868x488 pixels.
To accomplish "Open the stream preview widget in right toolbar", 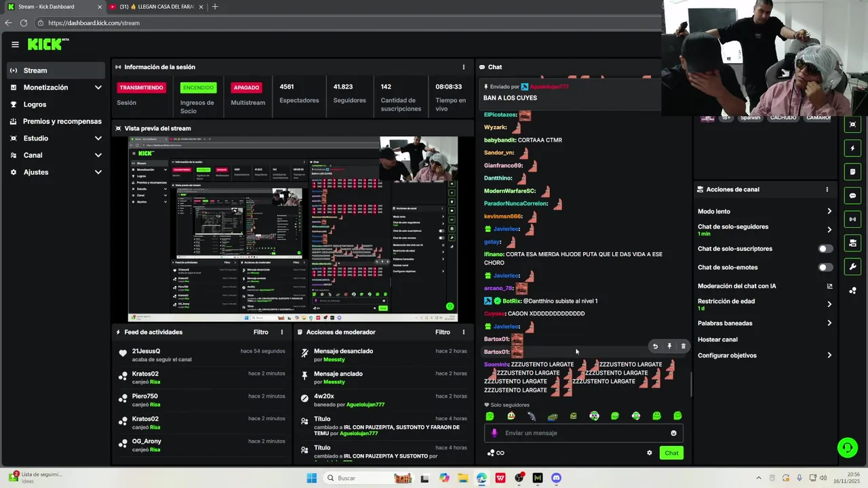I will tap(852, 125).
